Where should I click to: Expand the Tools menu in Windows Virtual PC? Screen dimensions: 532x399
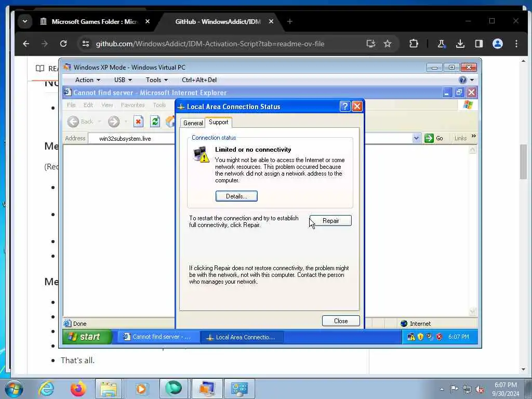(157, 80)
